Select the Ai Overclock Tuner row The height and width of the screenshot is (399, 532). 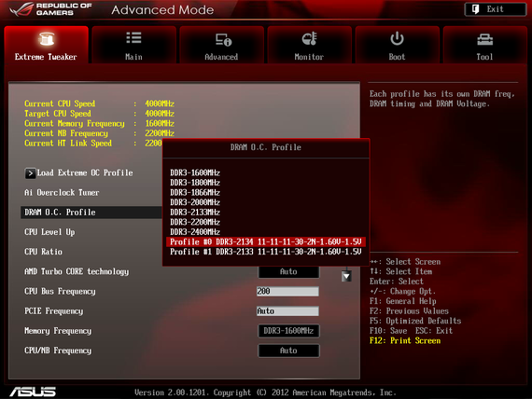coord(62,193)
